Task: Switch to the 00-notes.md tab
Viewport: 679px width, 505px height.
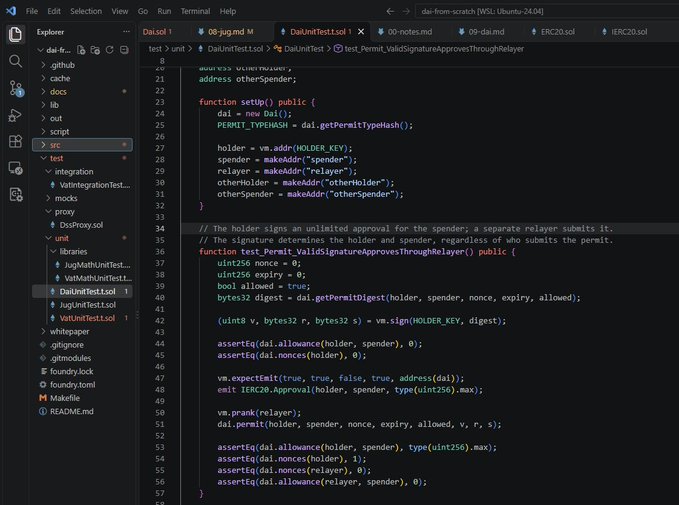Action: (x=409, y=32)
